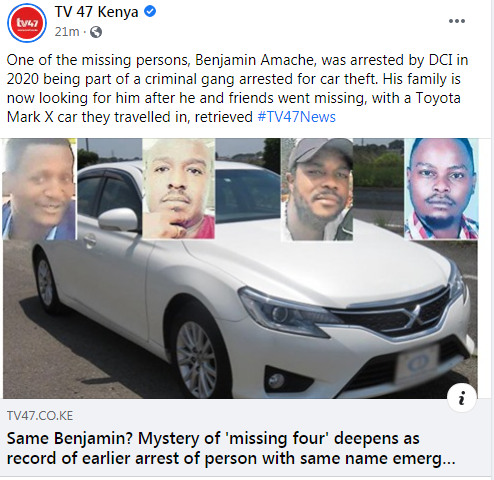Image resolution: width=494 pixels, height=480 pixels.
Task: Click the rightmost passport-style photo
Action: pos(441,189)
